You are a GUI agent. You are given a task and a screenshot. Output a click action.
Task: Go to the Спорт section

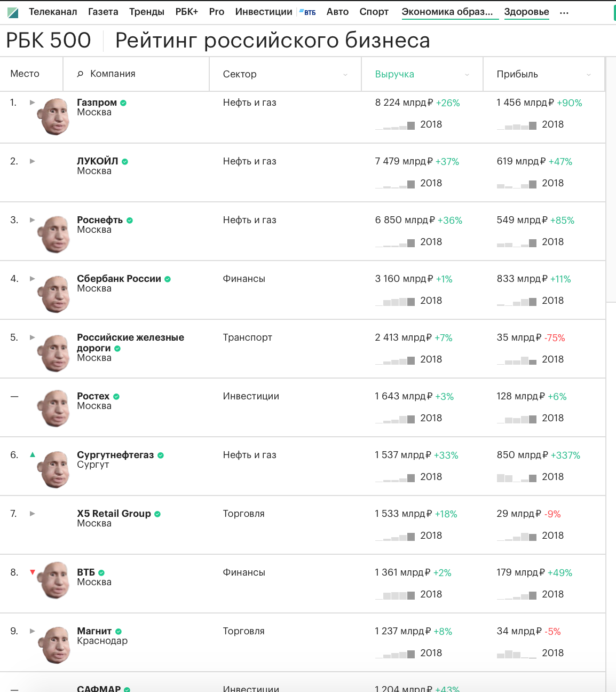374,12
